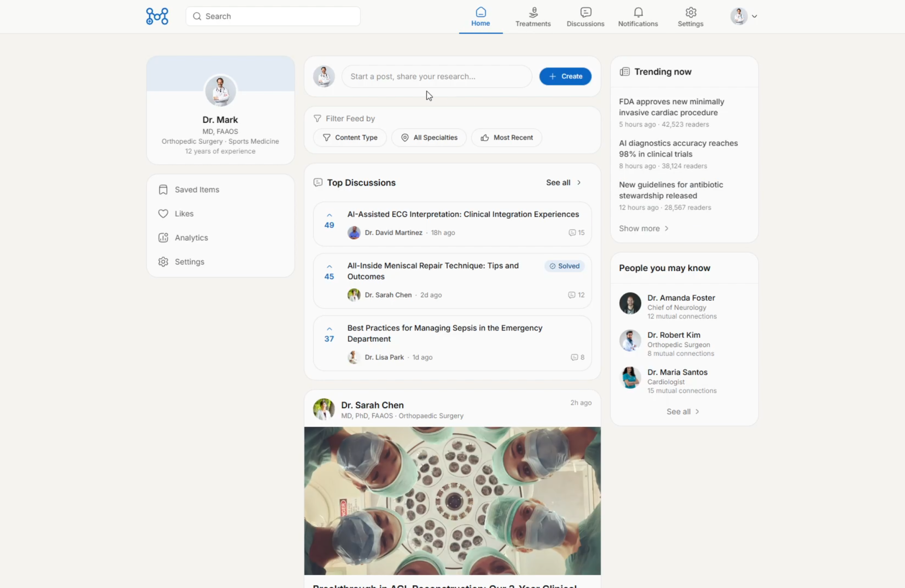
Task: Click the Start a post input field
Action: (x=437, y=76)
